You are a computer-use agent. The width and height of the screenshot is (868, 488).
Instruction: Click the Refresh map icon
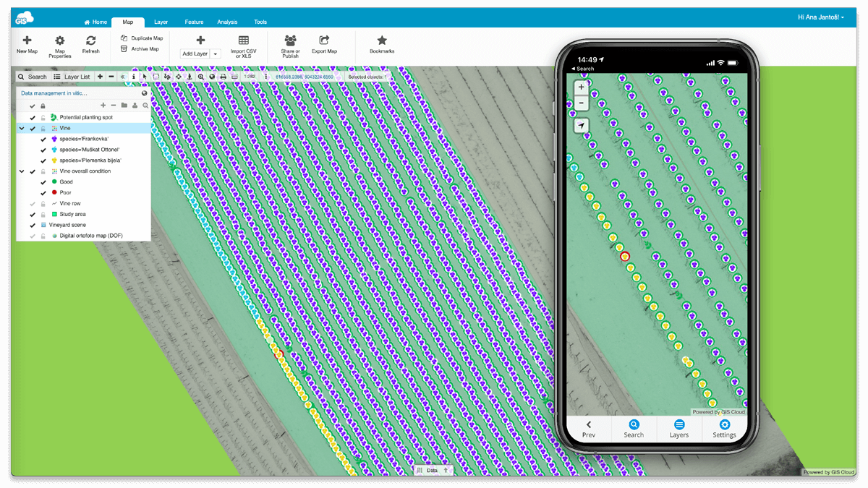[90, 41]
